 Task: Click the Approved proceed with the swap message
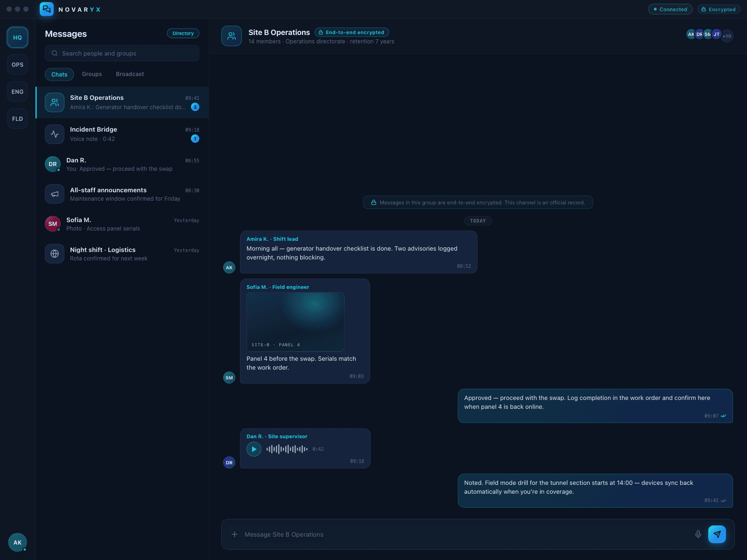[595, 406]
